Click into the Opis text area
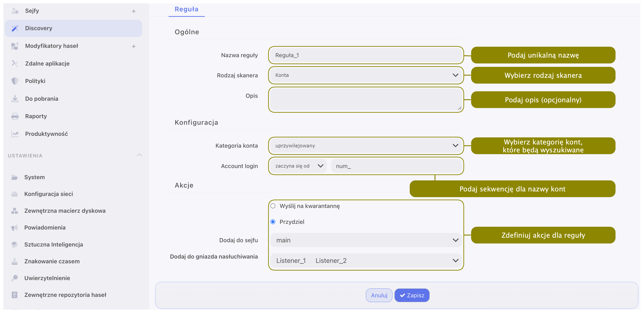Screen dimensions: 644x315 point(366,100)
